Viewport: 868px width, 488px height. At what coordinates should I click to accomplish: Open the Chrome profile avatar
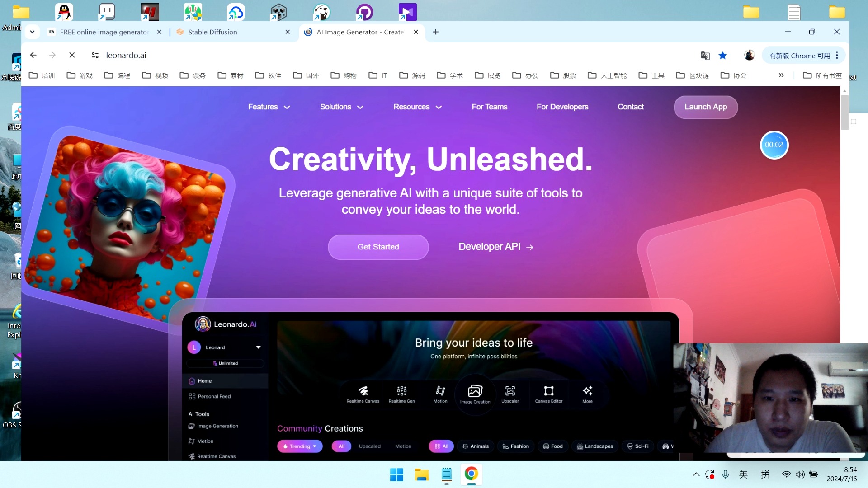(x=749, y=55)
